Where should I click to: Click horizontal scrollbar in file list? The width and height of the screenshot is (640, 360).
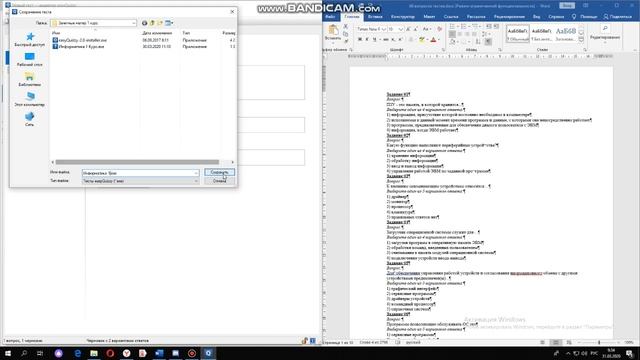137,162
